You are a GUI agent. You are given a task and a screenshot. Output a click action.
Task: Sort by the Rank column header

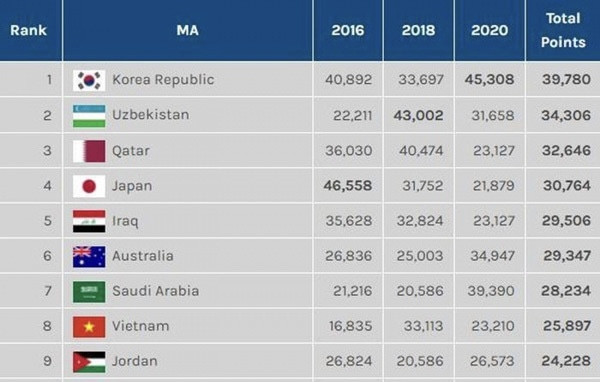28,30
